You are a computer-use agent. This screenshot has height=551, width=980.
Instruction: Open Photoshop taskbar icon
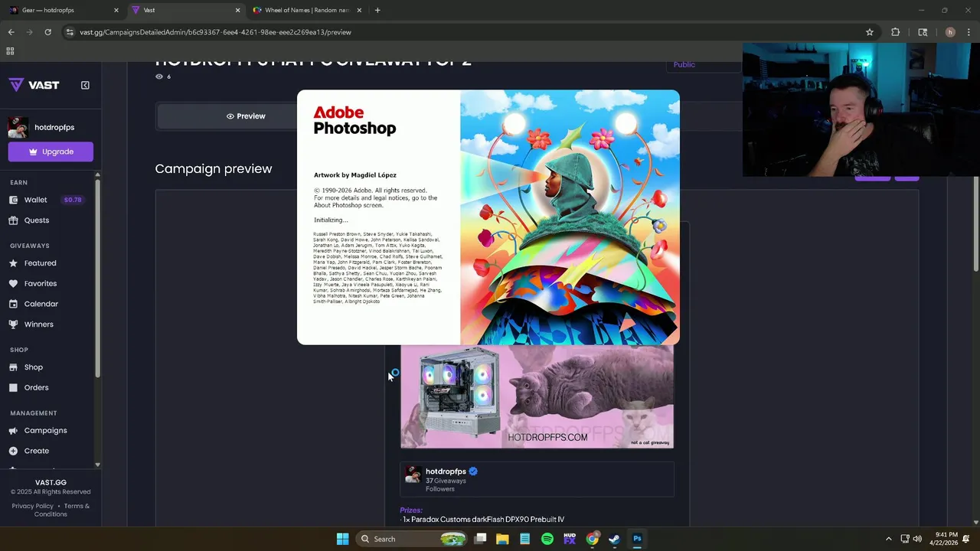click(x=637, y=539)
